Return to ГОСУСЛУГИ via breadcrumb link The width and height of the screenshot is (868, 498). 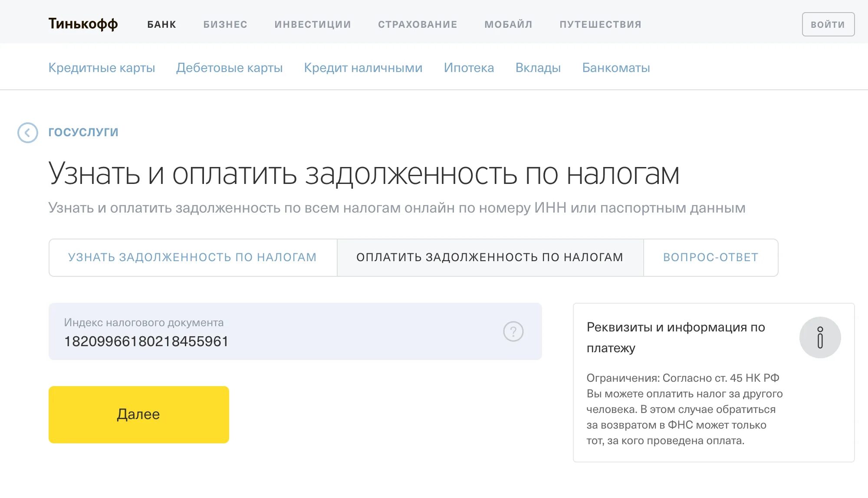(83, 132)
